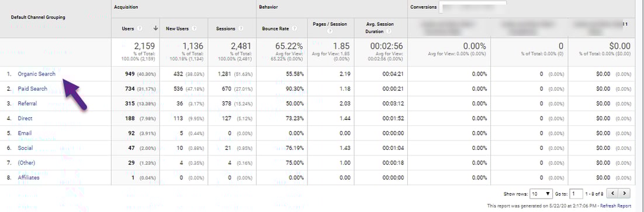Click the help icon beside Avg. Session Duration
This screenshot has width=644, height=212.
(x=389, y=31)
